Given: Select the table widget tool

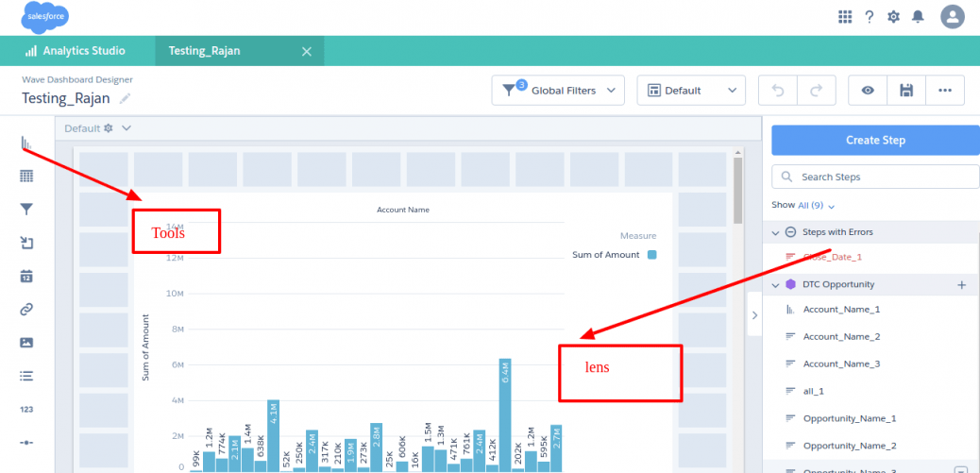Looking at the screenshot, I should click(x=26, y=177).
